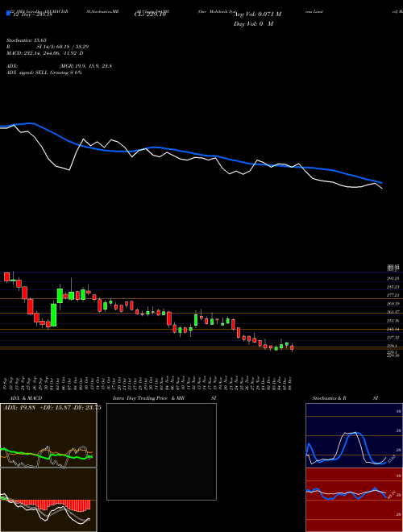The width and height of the screenshot is (403, 532).
Task: Click the last red candlestick on the right
Action: pos(292,347)
